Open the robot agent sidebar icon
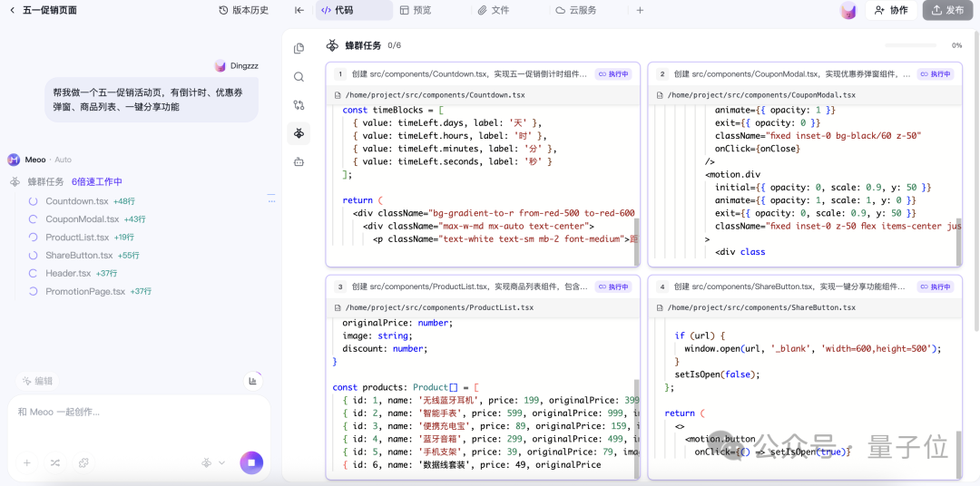Screen dimensions: 980x486 coord(299,161)
